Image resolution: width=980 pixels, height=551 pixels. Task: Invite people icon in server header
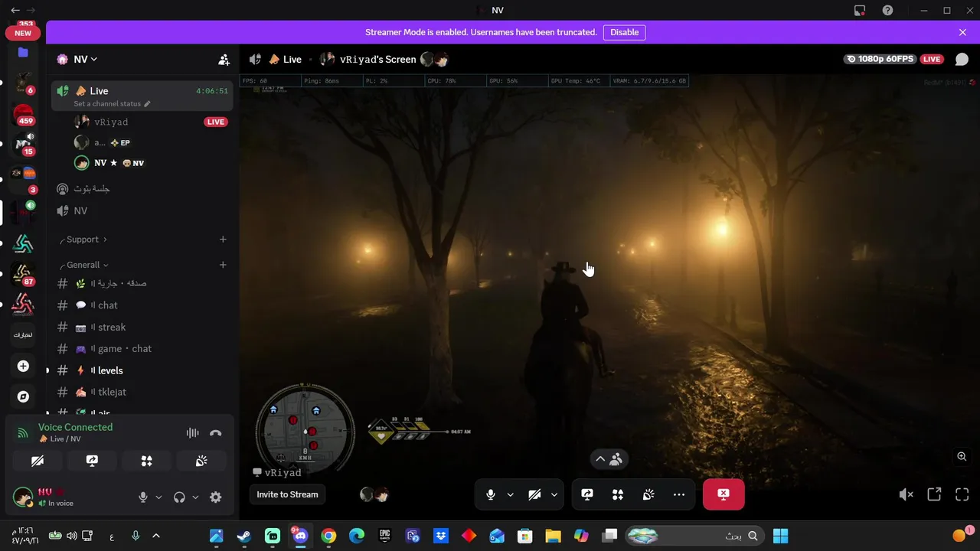(224, 60)
